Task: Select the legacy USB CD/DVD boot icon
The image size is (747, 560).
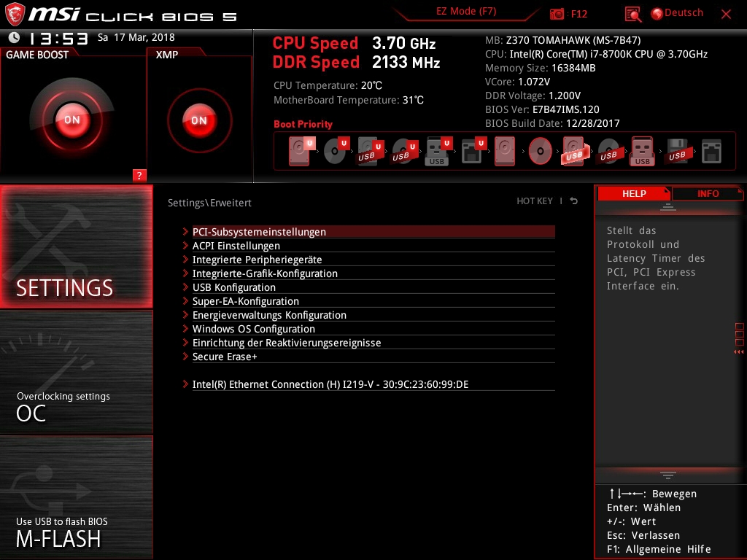Action: (609, 152)
